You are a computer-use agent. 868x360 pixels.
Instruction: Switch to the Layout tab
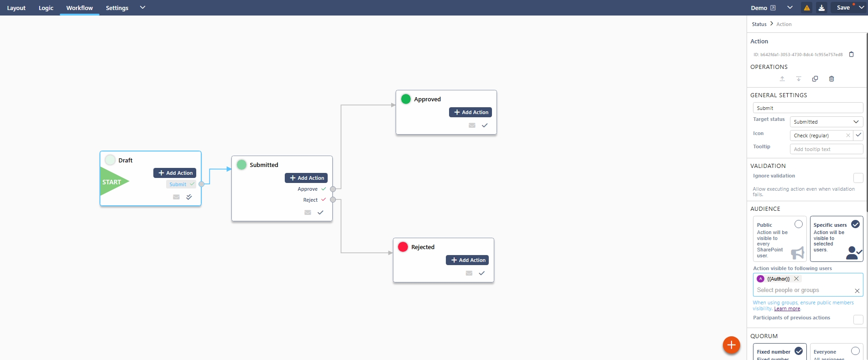pos(16,8)
